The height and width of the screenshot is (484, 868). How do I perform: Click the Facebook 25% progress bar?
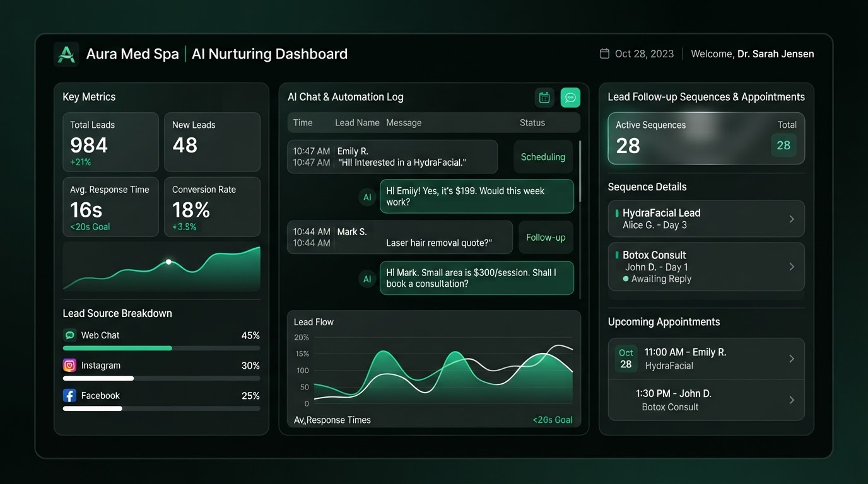(161, 408)
